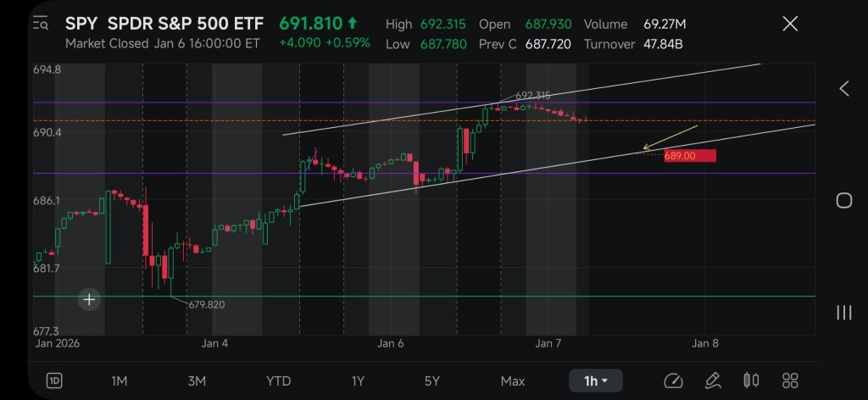Select the YTD range
This screenshot has width=868, height=400.
(278, 381)
